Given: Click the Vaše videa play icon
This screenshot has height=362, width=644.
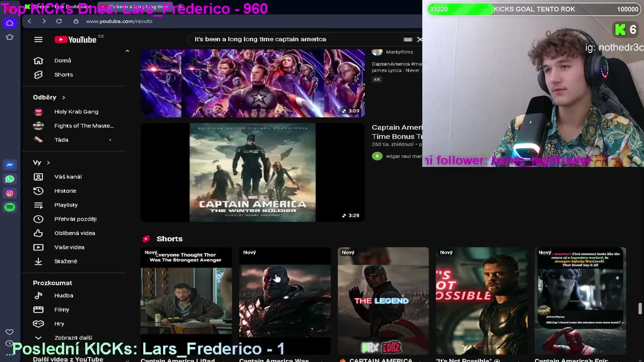Looking at the screenshot, I should coord(38,247).
